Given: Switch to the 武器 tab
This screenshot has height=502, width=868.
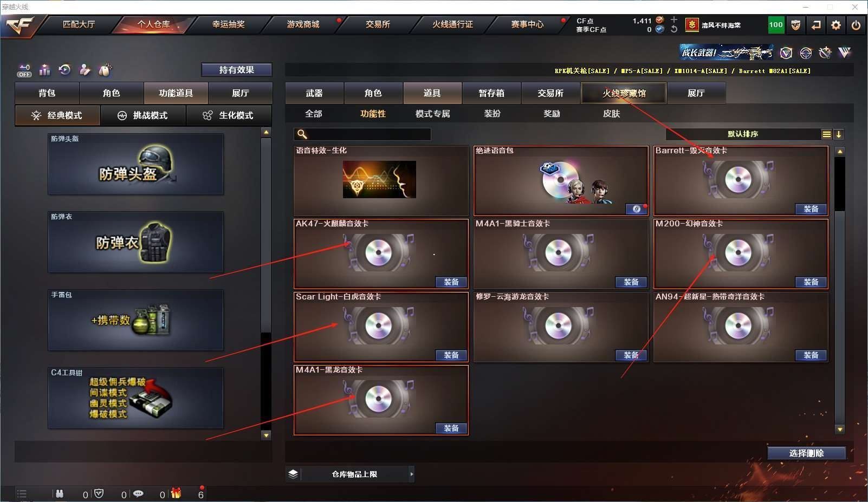Looking at the screenshot, I should pos(314,93).
